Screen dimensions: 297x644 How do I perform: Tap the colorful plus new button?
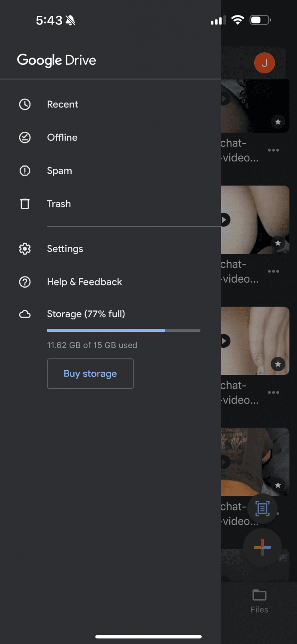262,547
